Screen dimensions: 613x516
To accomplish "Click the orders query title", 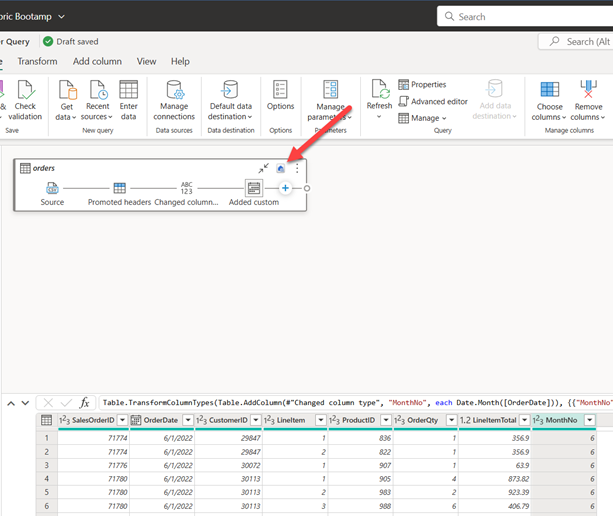I will tap(44, 168).
